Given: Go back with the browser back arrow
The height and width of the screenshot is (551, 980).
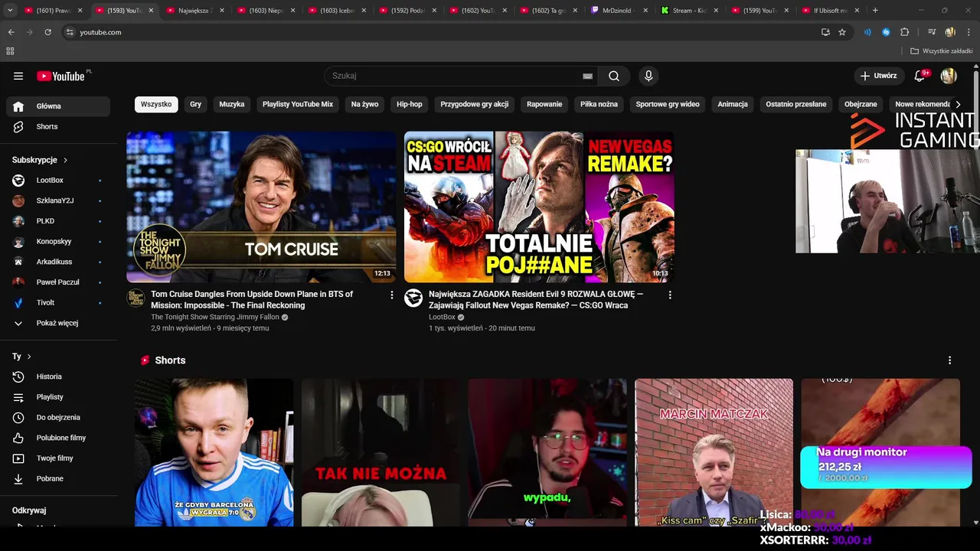Looking at the screenshot, I should click(x=11, y=32).
